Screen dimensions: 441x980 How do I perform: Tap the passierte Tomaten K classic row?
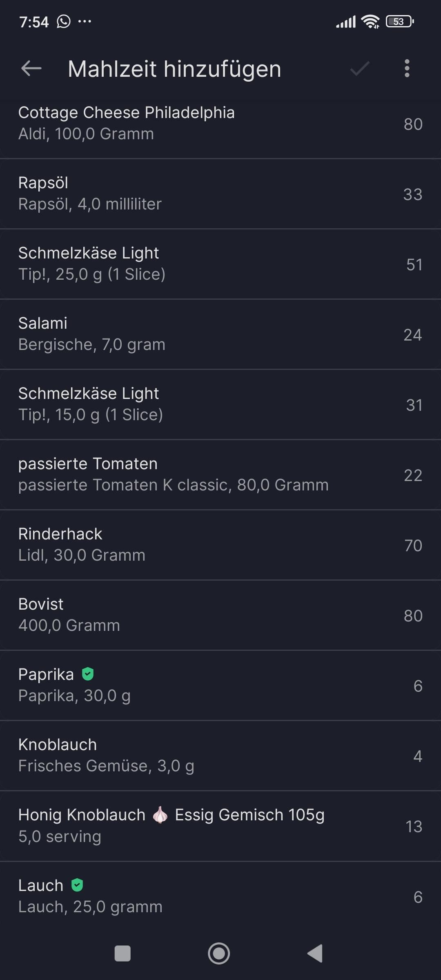tap(220, 474)
